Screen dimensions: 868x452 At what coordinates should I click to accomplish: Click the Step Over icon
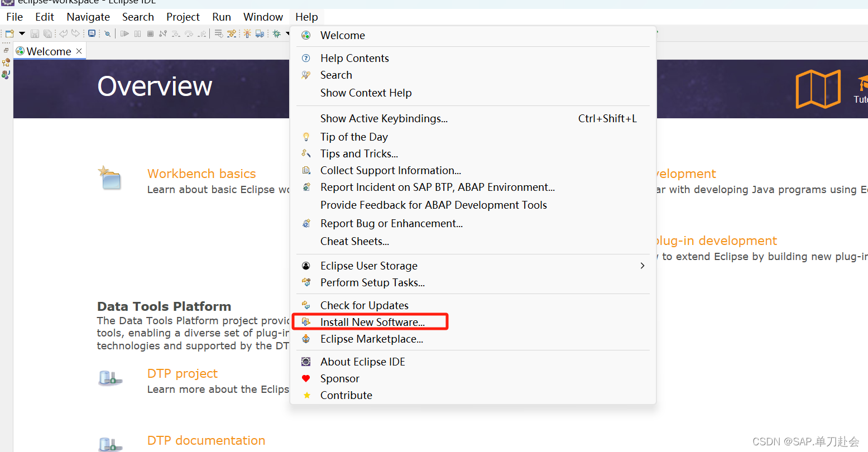(189, 33)
